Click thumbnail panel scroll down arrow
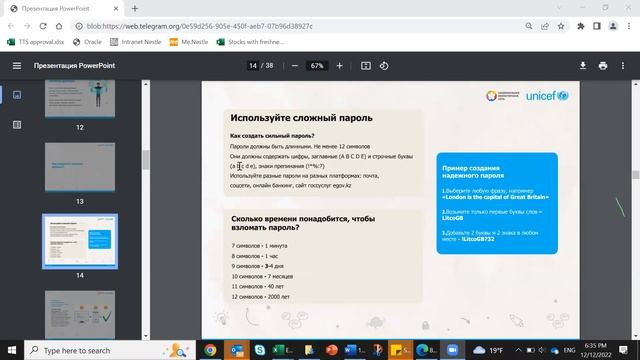Image resolution: width=640 pixels, height=360 pixels. pyautogui.click(x=146, y=336)
